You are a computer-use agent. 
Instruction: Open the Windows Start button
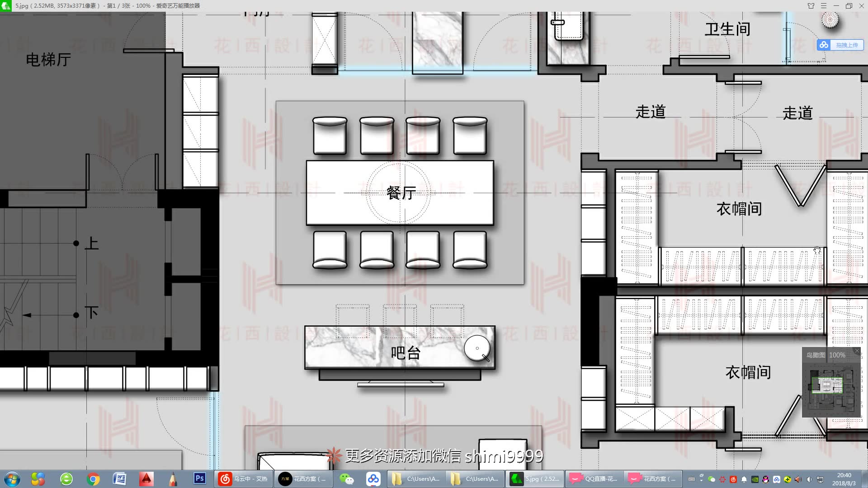point(12,479)
